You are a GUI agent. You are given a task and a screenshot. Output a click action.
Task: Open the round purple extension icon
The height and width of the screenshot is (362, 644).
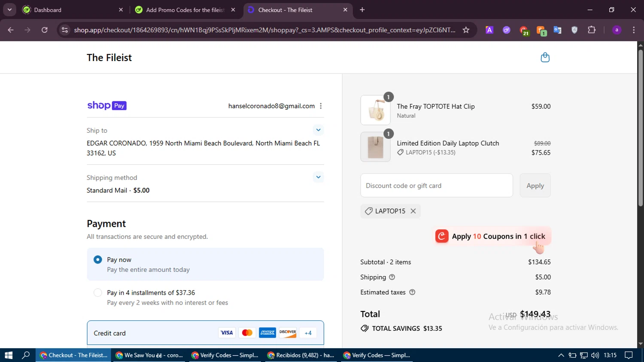(x=507, y=30)
